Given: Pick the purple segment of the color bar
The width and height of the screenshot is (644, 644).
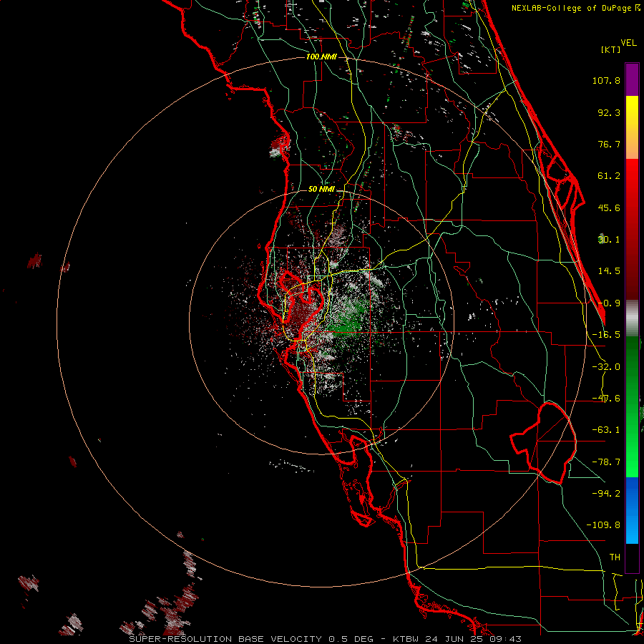Looking at the screenshot, I should pos(632,80).
